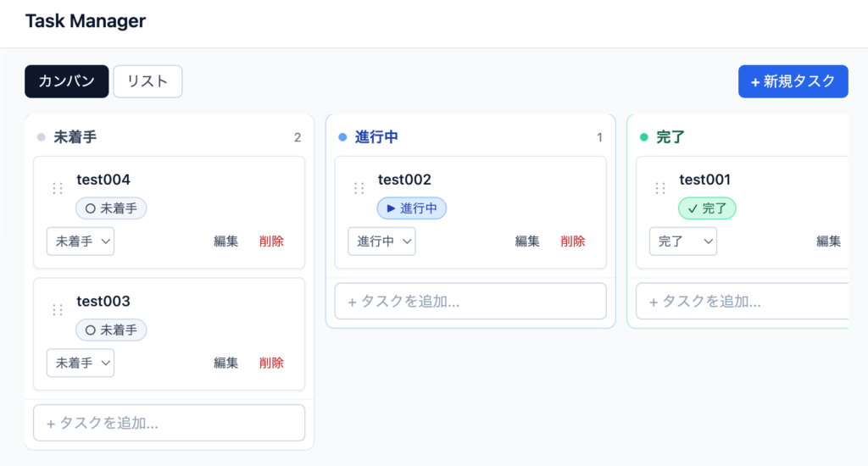
Task: Click the 完了 status badge on test001
Action: click(707, 208)
